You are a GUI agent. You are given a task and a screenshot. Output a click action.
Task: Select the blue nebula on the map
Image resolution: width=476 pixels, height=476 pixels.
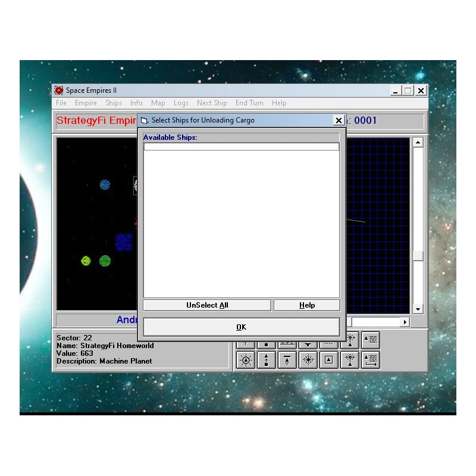point(124,242)
